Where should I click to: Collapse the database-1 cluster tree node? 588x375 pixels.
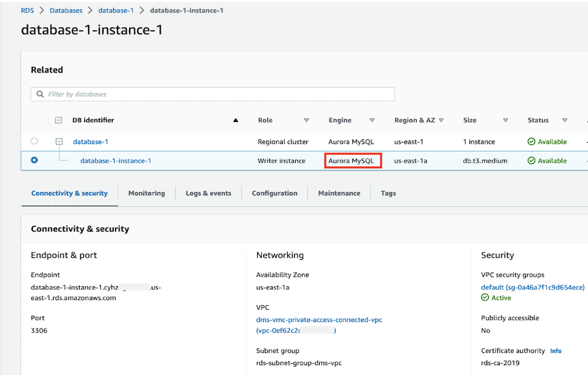click(59, 142)
